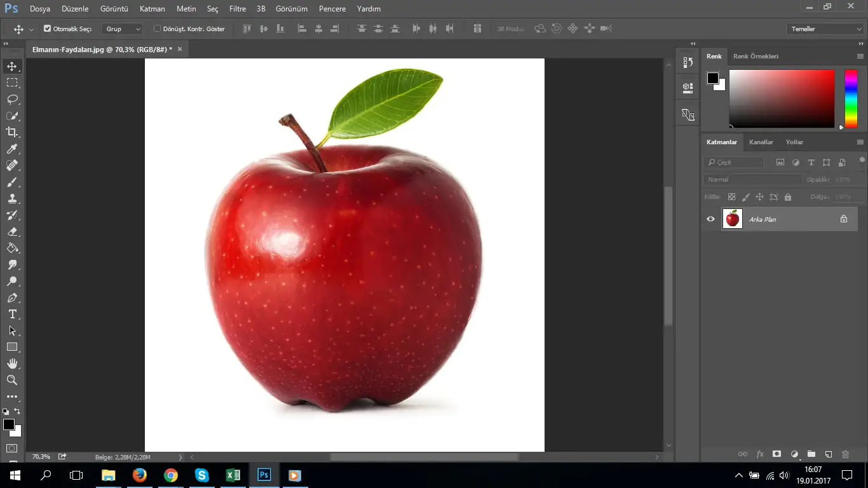
Task: Hide the Arka Plan layer
Action: [x=710, y=219]
